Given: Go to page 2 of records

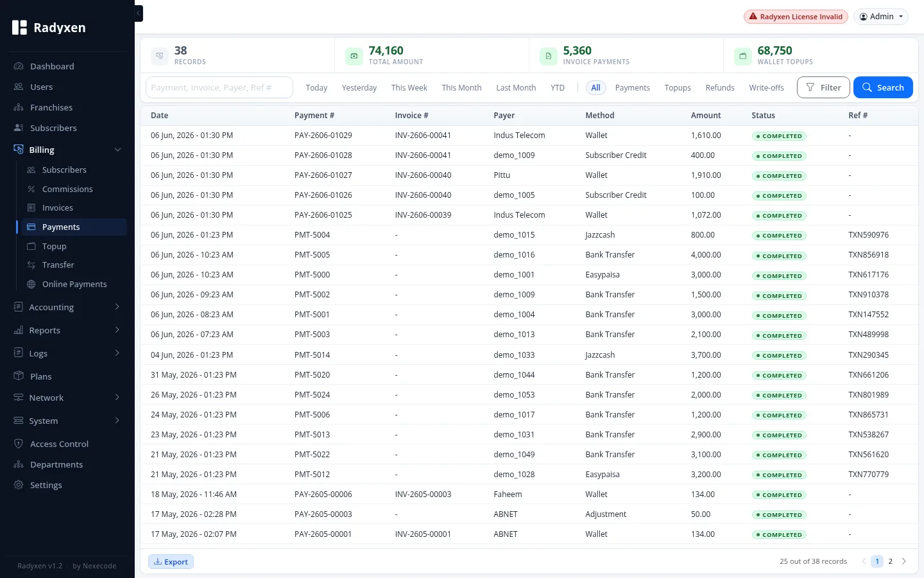Looking at the screenshot, I should [891, 561].
